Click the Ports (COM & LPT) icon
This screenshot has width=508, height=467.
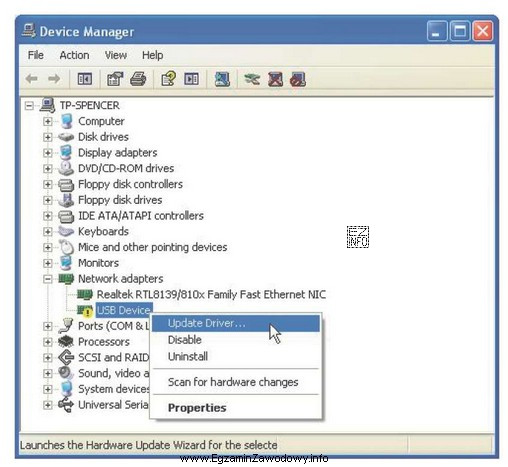pyautogui.click(x=66, y=326)
